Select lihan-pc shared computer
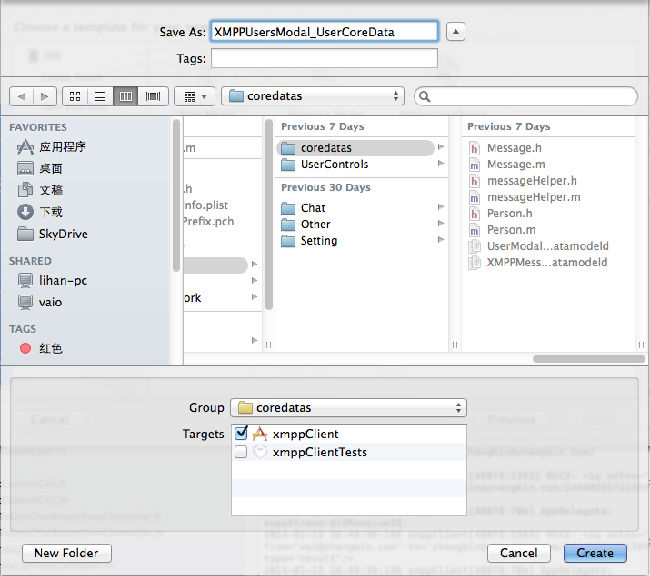 [x=62, y=281]
